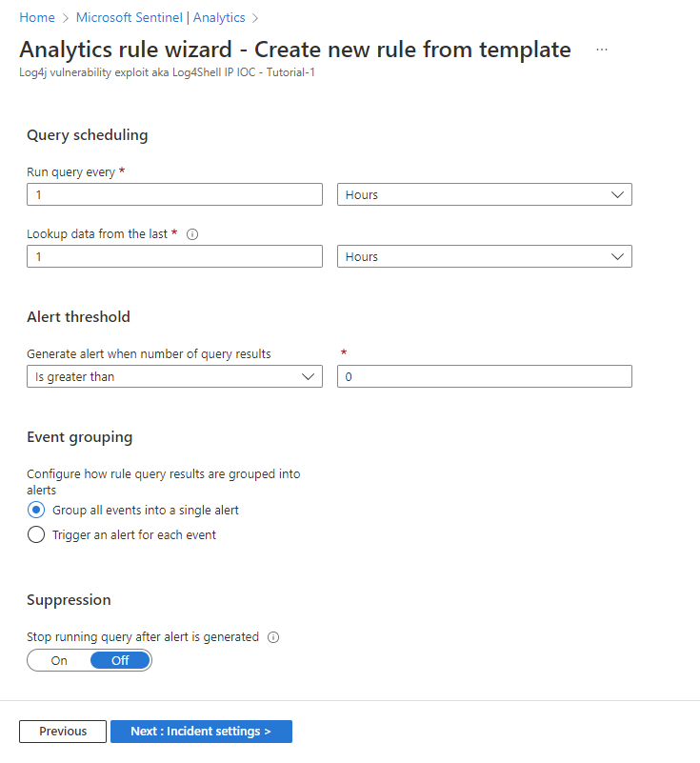Viewport: 700px width, 763px height.
Task: Open the ellipsis menu beside the page title
Action: [x=601, y=50]
